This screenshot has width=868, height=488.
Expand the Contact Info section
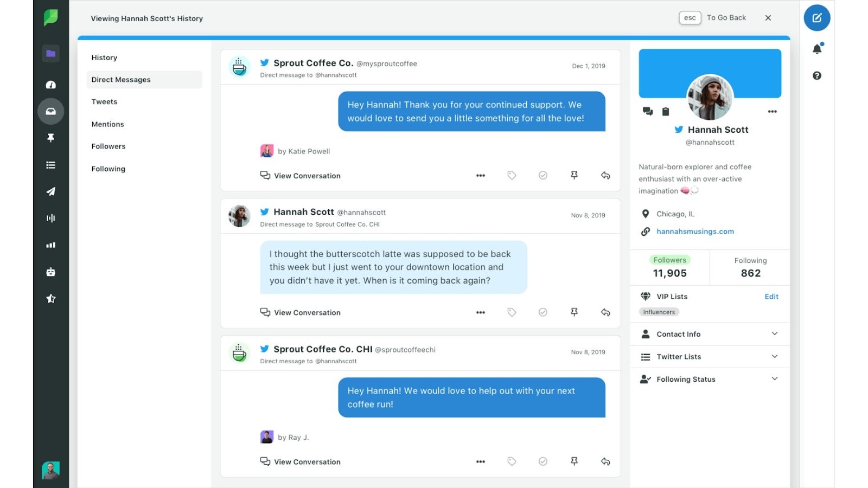(x=709, y=333)
